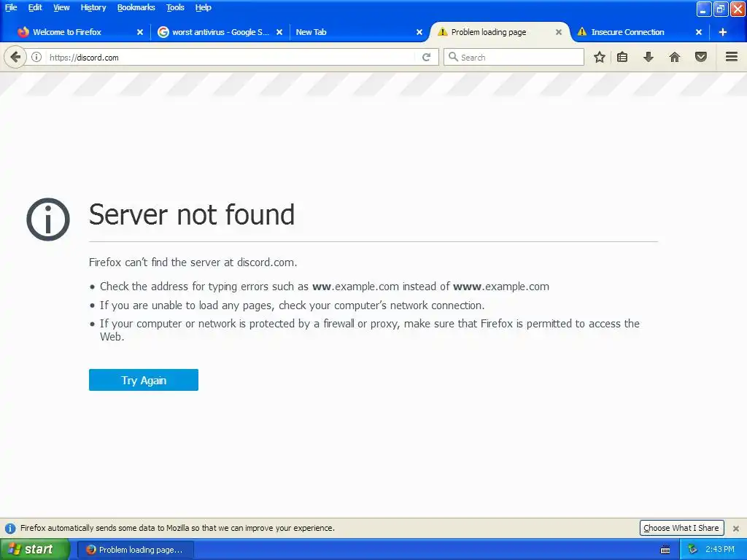Close the Insecure Connection tab
This screenshot has height=560, width=747.
699,32
